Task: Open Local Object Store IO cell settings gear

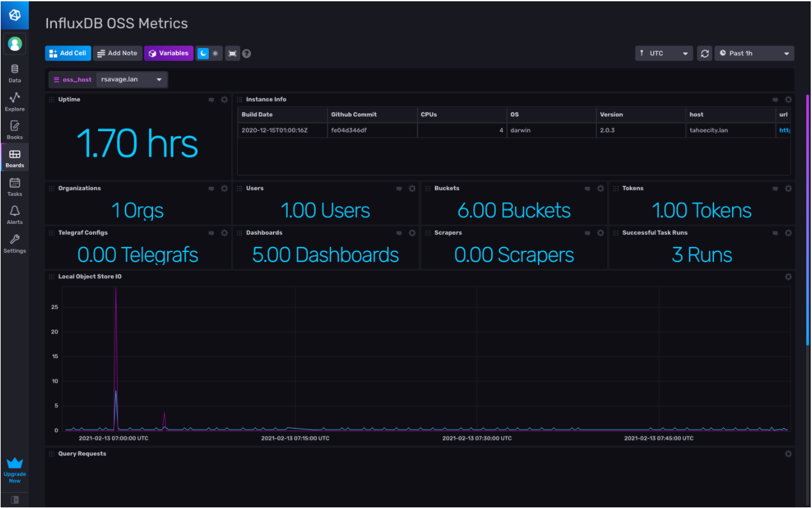Action: [x=788, y=276]
